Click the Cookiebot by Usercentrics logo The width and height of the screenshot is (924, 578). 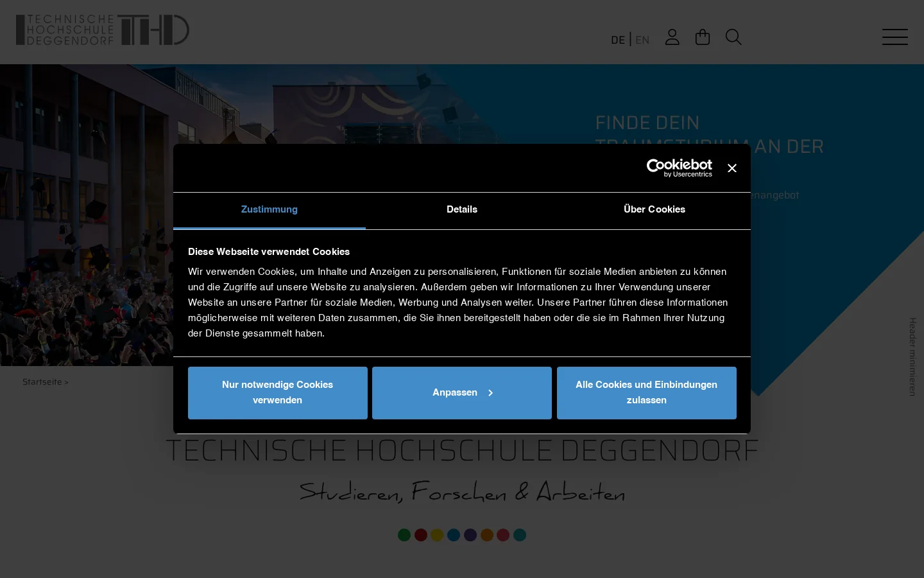pos(679,168)
